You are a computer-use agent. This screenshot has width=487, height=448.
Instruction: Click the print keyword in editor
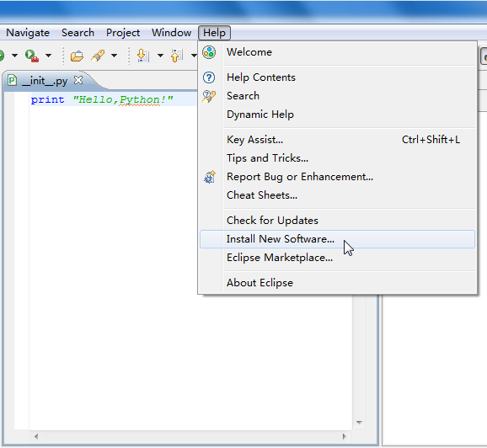click(x=47, y=99)
